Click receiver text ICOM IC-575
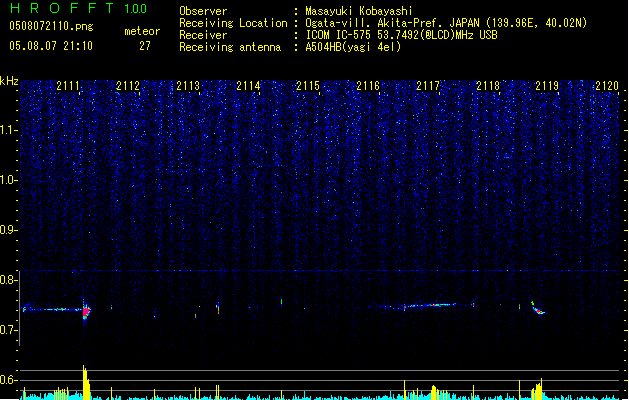The image size is (629, 400). (x=339, y=35)
